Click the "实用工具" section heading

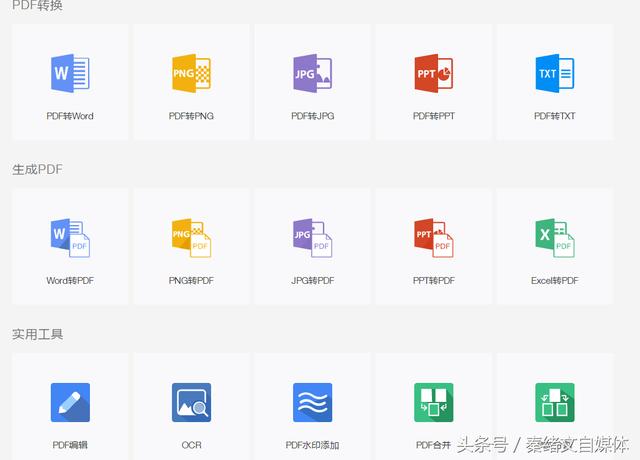click(x=37, y=334)
